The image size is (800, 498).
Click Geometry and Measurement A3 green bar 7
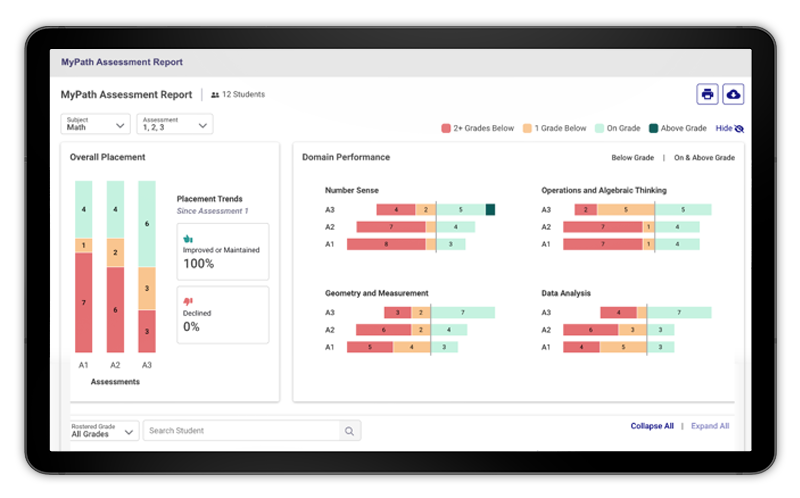(x=463, y=312)
